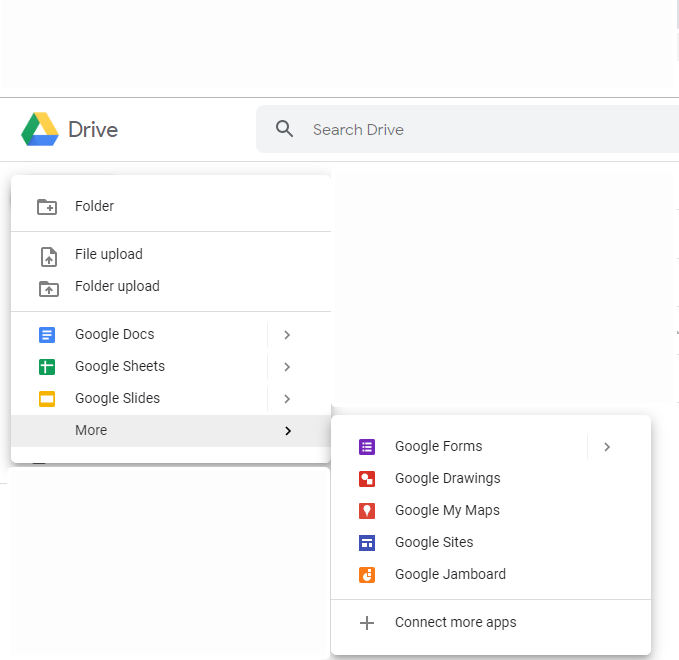Expand the Google Docs submenu arrow
679x660 pixels.
pyautogui.click(x=287, y=335)
